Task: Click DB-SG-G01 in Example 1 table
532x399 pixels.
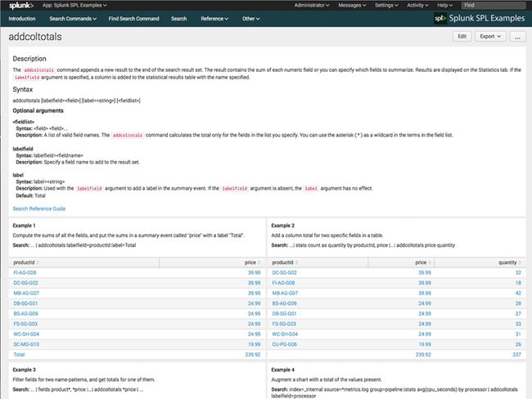Action: pos(26,303)
